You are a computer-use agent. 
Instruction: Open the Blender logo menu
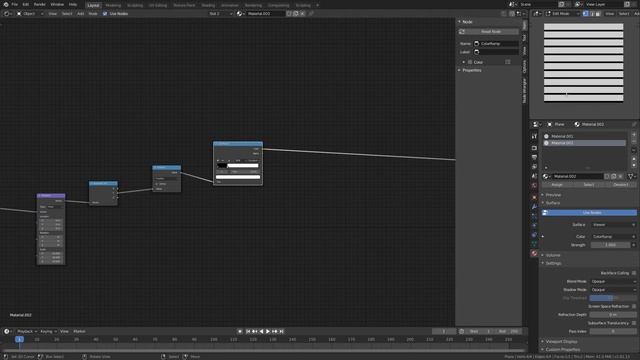pyautogui.click(x=6, y=4)
